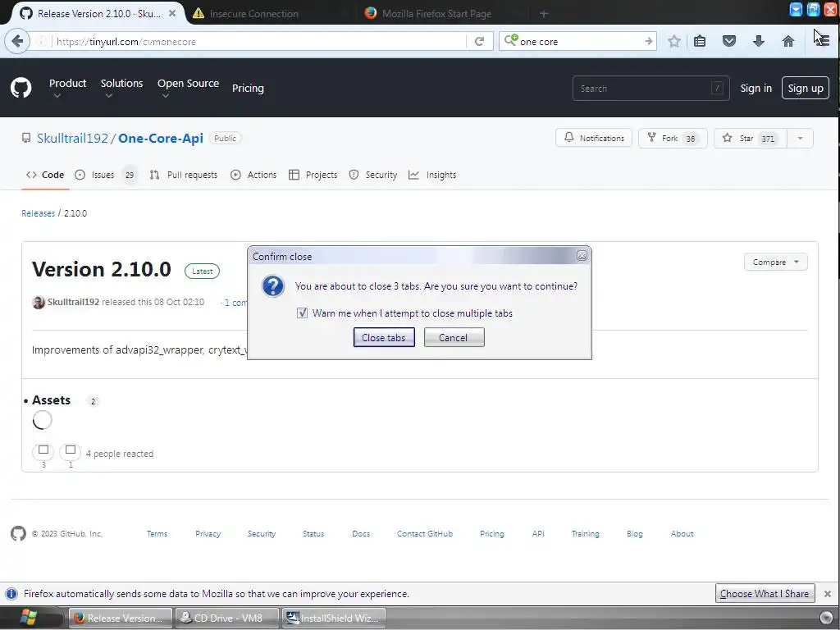The width and height of the screenshot is (840, 630).
Task: Click the search engine magnifier icon
Action: coord(511,40)
